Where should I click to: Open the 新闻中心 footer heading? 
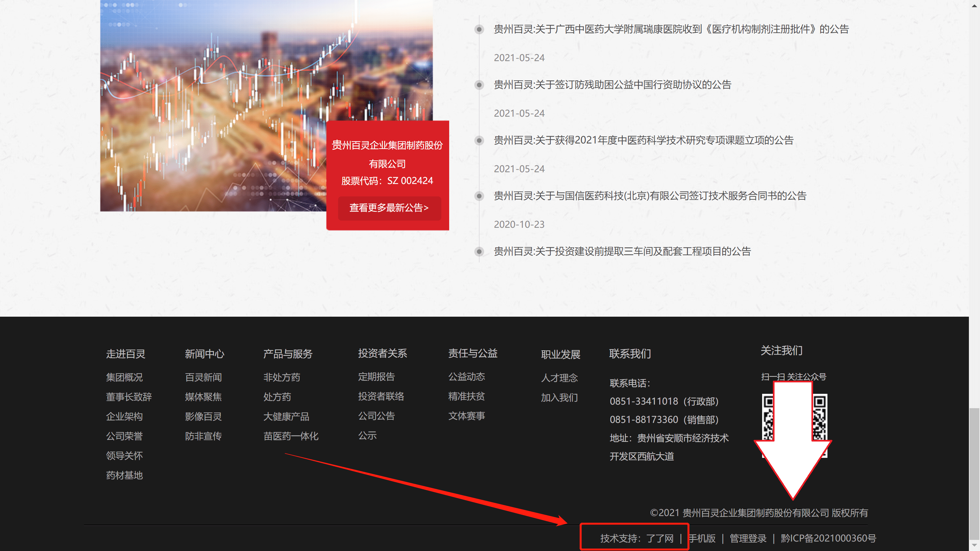(x=204, y=354)
